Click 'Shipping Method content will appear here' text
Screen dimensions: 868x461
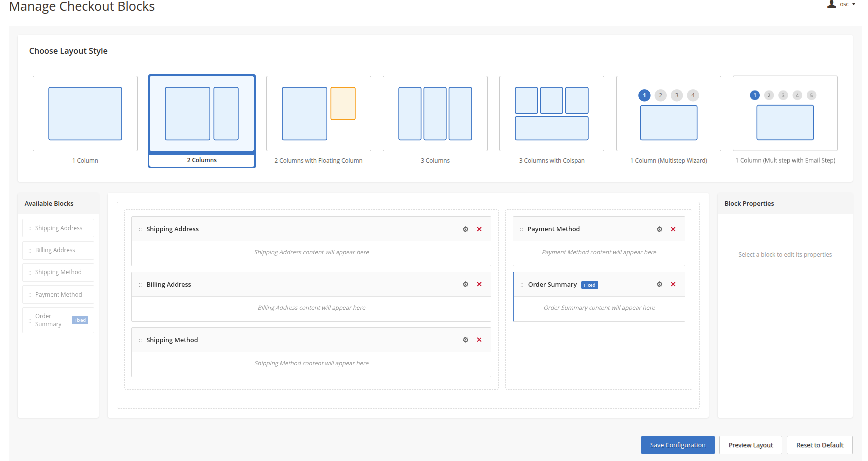click(311, 363)
